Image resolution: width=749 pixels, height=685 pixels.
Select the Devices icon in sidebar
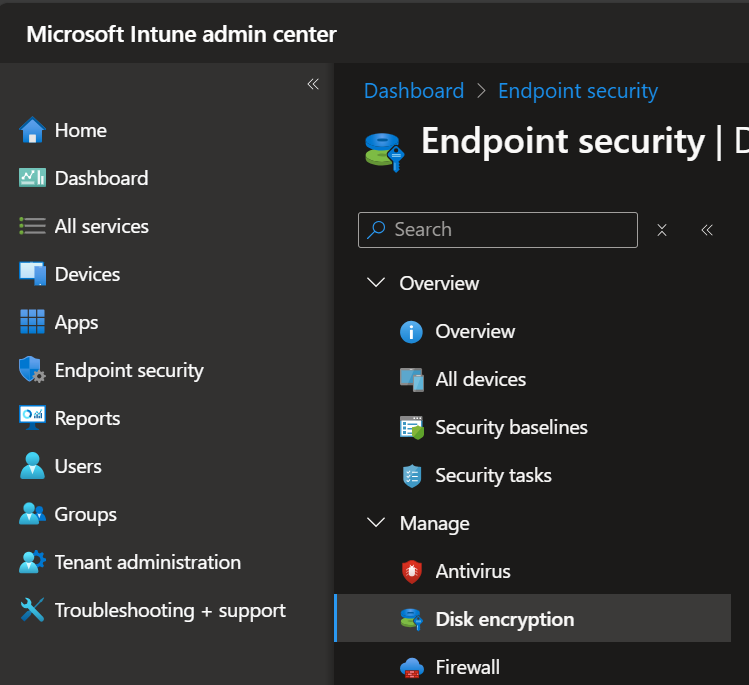[32, 274]
